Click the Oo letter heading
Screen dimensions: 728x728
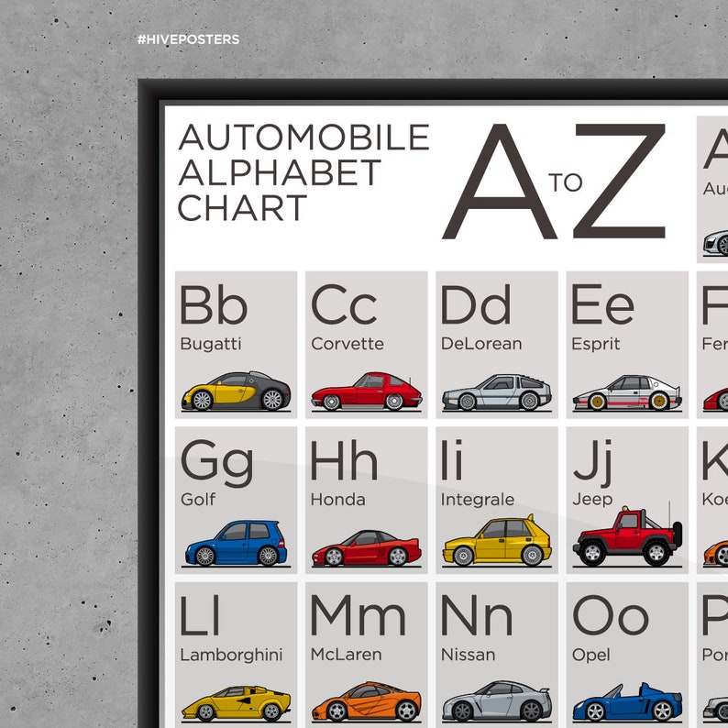[x=610, y=616]
